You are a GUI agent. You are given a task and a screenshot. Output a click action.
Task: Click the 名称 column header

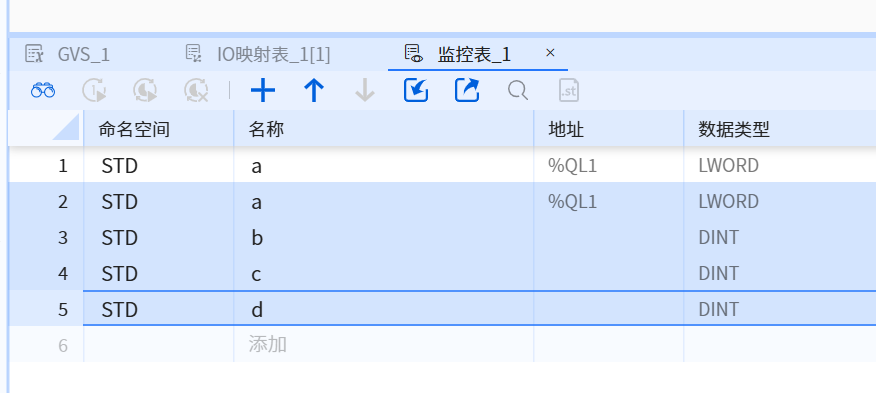[x=384, y=129]
